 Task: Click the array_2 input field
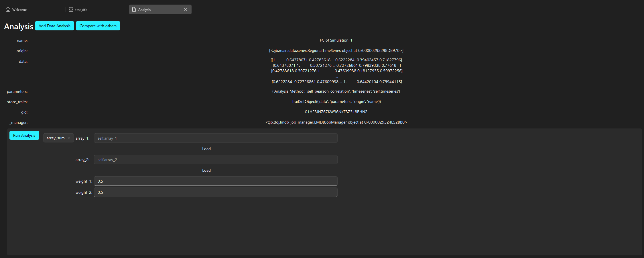tap(216, 160)
